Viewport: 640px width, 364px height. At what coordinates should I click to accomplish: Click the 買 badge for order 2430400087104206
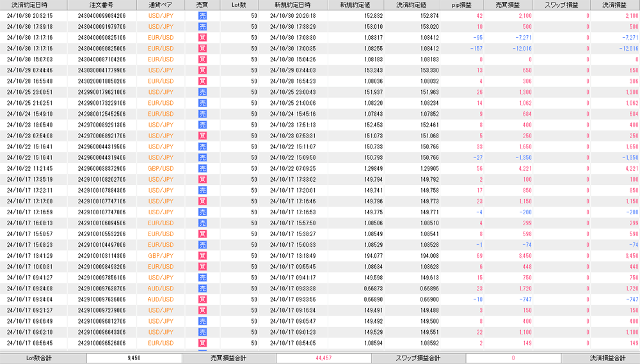202,59
